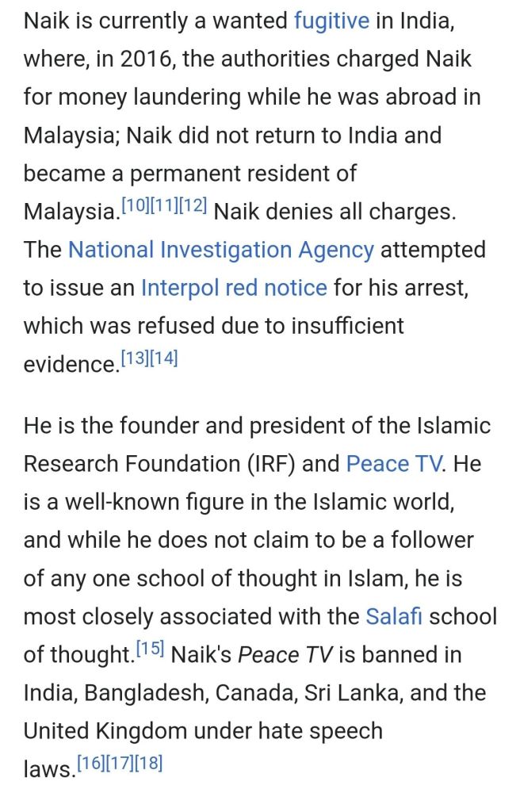
Task: Open the 'fugitive' link
Action: click(x=331, y=21)
